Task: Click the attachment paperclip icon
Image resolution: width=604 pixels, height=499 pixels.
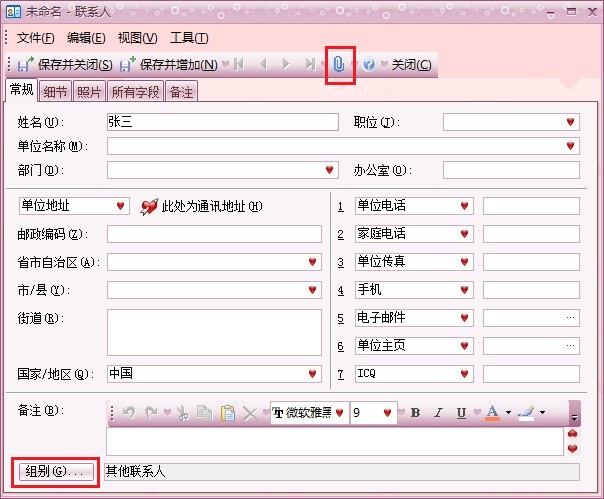Action: click(x=339, y=64)
